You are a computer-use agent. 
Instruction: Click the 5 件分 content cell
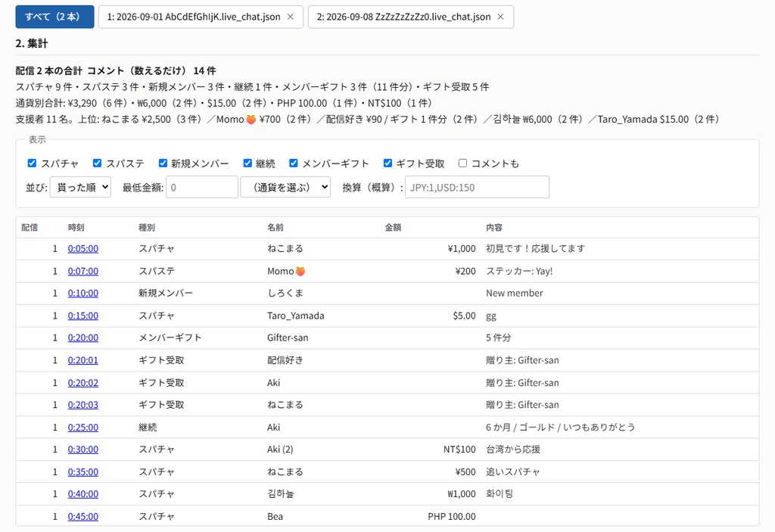point(498,338)
